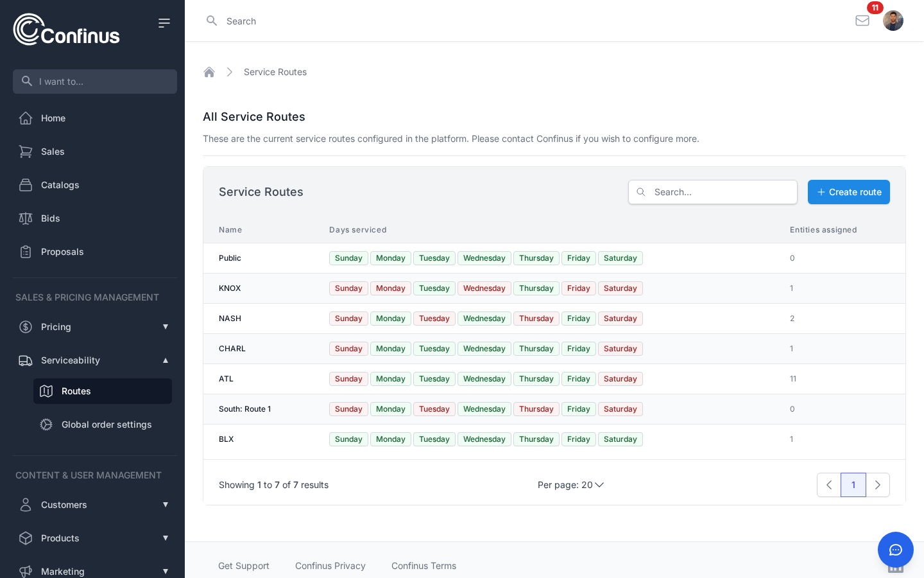The width and height of the screenshot is (924, 578).
Task: Select Global order settings menu item
Action: click(107, 425)
